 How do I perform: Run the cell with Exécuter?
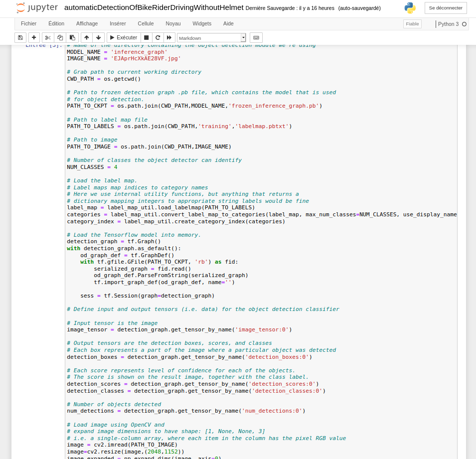coord(124,38)
